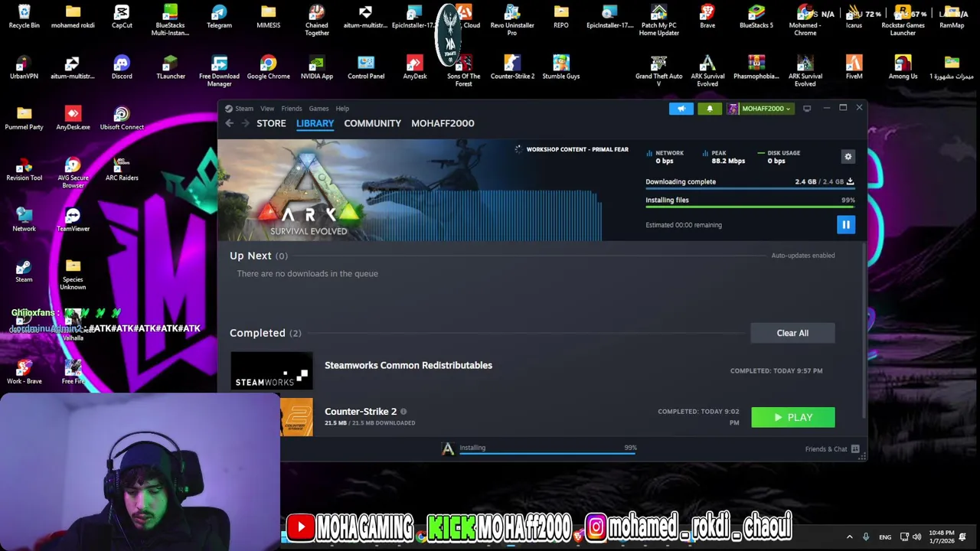The width and height of the screenshot is (980, 551).
Task: Open Stumble Guys desktop shortcut
Action: coord(561,67)
